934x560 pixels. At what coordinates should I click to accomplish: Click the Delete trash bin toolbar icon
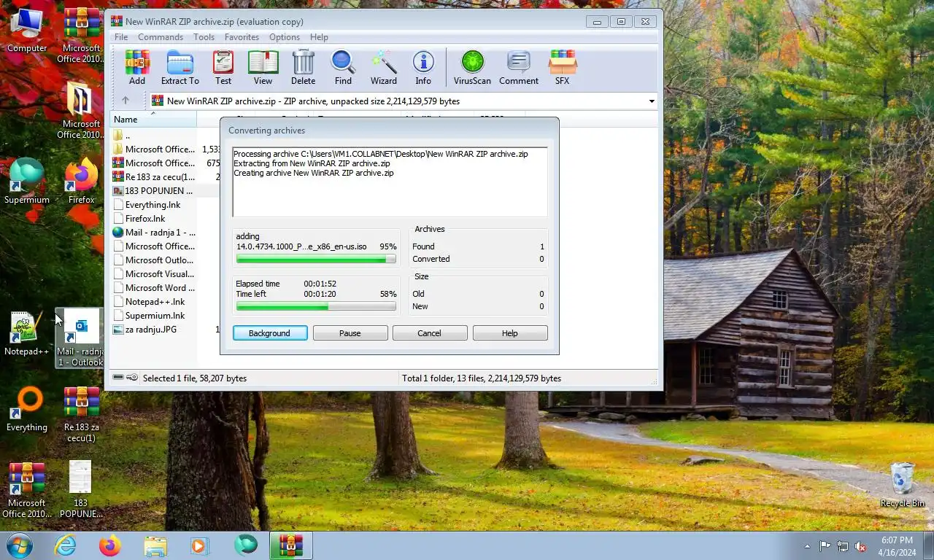pyautogui.click(x=303, y=68)
